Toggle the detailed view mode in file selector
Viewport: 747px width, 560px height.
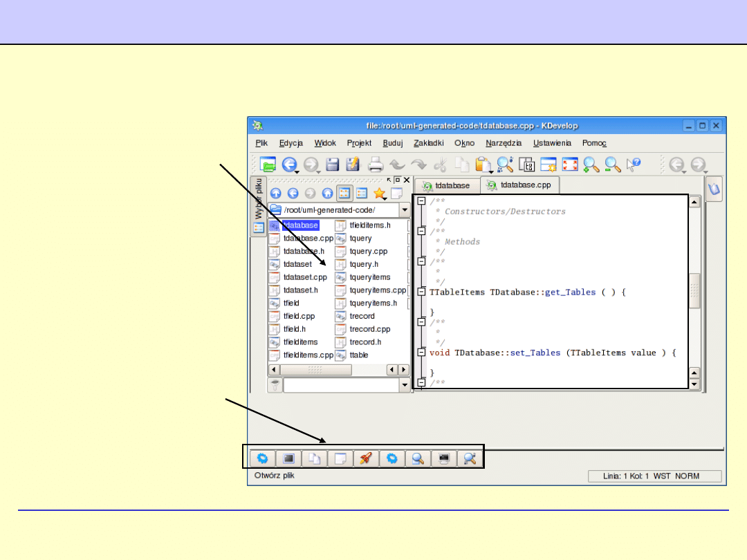(x=362, y=194)
